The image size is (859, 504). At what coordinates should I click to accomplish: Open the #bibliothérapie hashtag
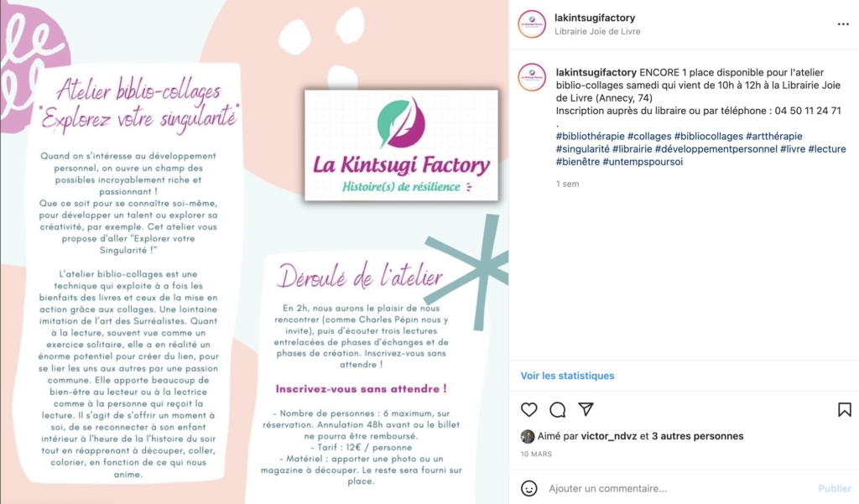click(590, 136)
